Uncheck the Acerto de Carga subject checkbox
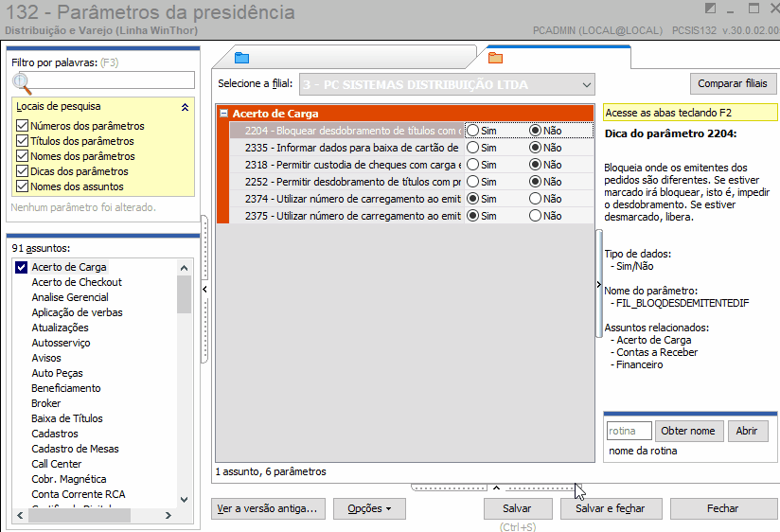 coord(21,267)
